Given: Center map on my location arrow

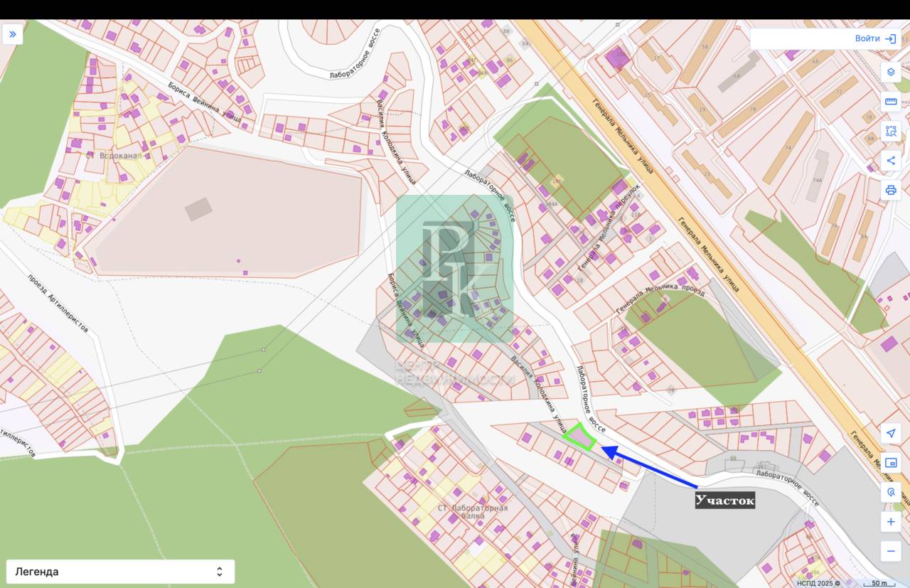Looking at the screenshot, I should [x=891, y=433].
